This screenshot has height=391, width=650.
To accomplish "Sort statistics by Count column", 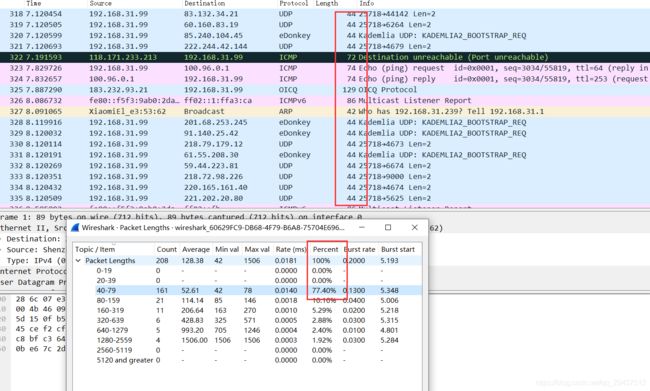I will (x=167, y=249).
